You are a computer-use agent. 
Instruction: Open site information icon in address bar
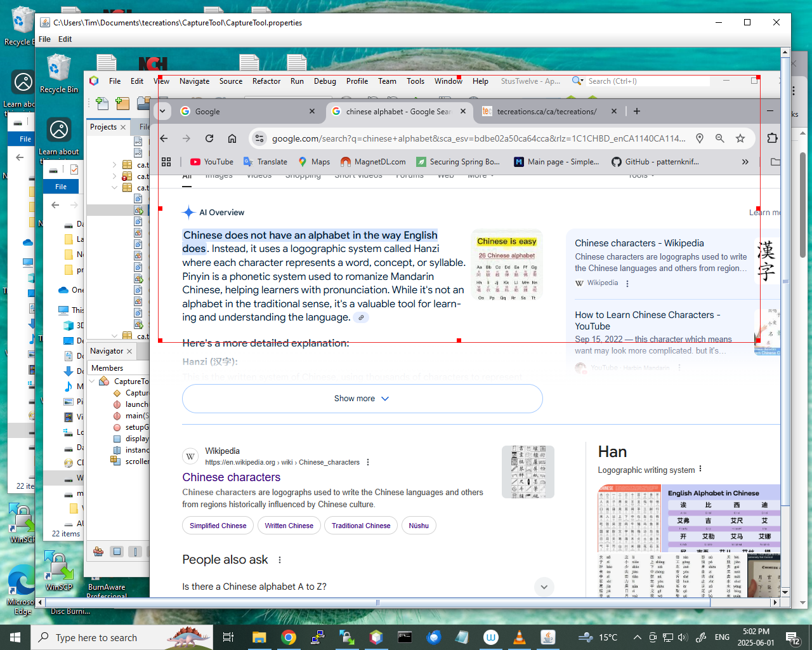258,138
